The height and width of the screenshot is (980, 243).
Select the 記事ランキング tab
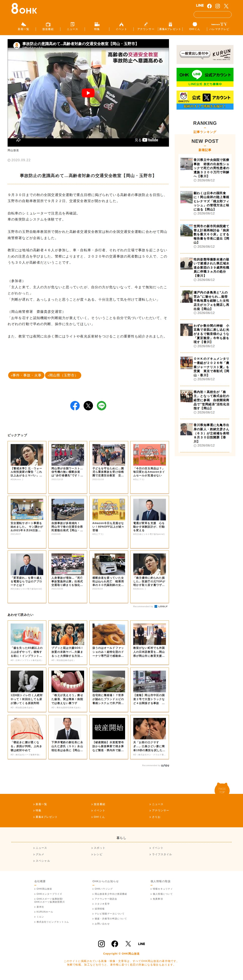(205, 132)
